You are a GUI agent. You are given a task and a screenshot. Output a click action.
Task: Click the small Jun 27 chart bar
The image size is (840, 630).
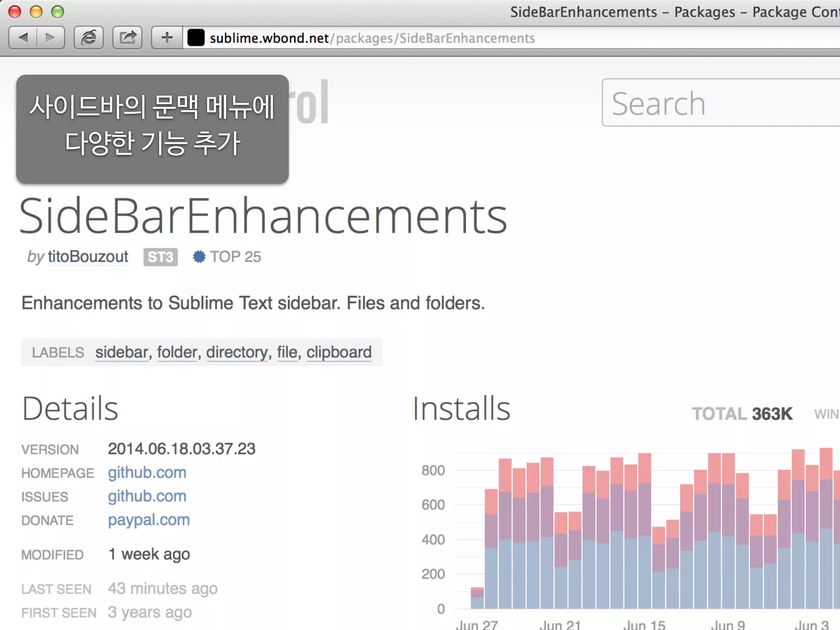click(477, 598)
